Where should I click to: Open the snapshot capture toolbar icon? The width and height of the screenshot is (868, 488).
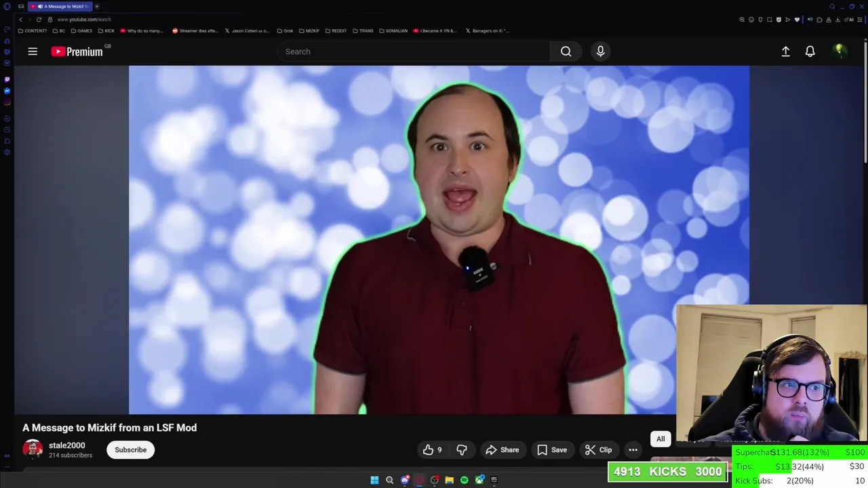tap(769, 20)
